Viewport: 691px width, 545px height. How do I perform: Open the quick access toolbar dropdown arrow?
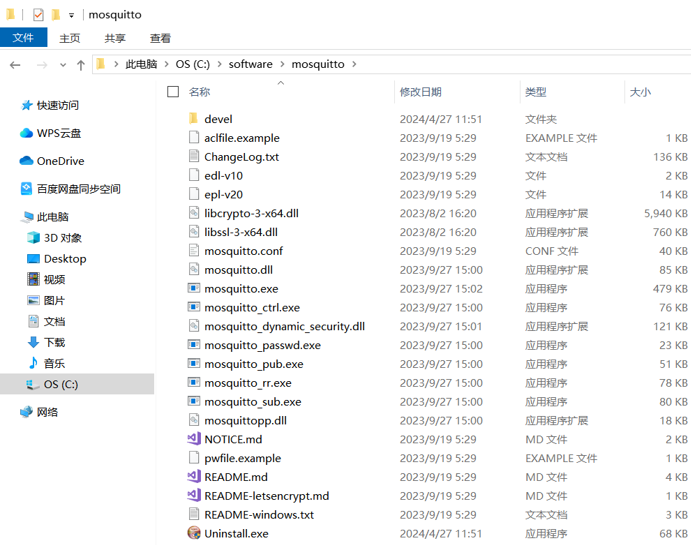71,15
